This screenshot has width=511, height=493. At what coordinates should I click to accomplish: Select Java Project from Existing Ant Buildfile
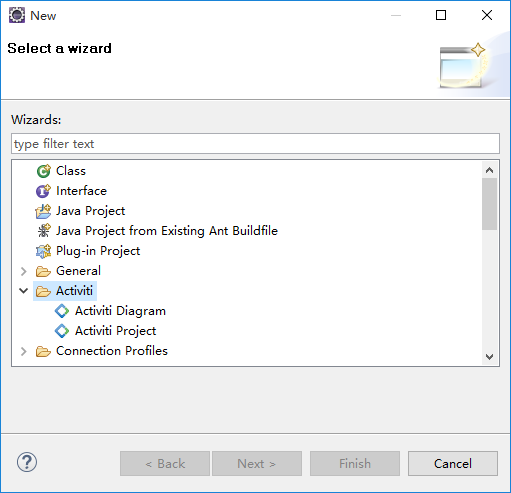(x=157, y=231)
